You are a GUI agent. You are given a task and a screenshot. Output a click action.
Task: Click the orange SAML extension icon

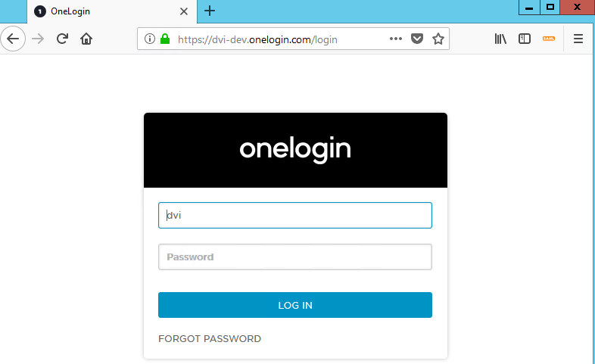(549, 39)
